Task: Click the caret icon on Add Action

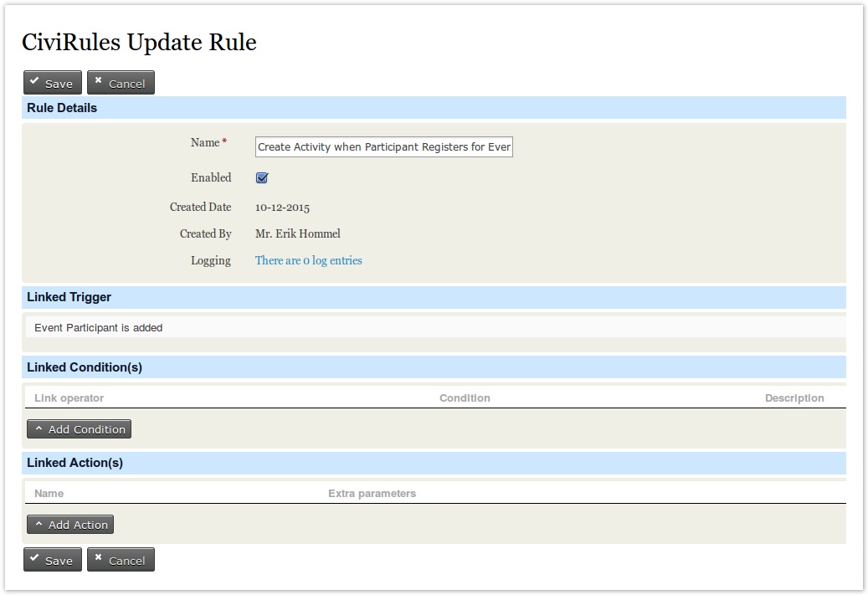Action: [x=39, y=525]
